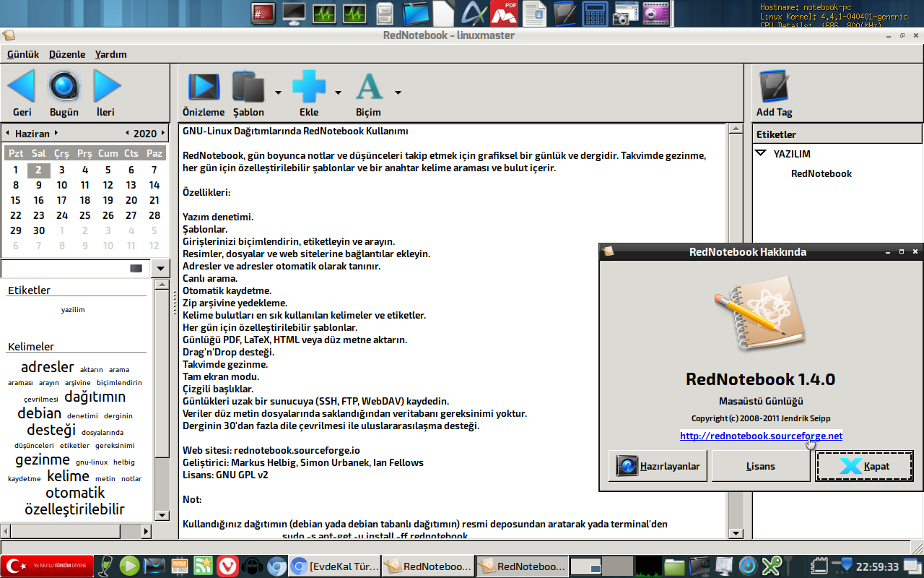Go to previous year before 2020
Screen dimensions: 924x578
click(x=127, y=133)
